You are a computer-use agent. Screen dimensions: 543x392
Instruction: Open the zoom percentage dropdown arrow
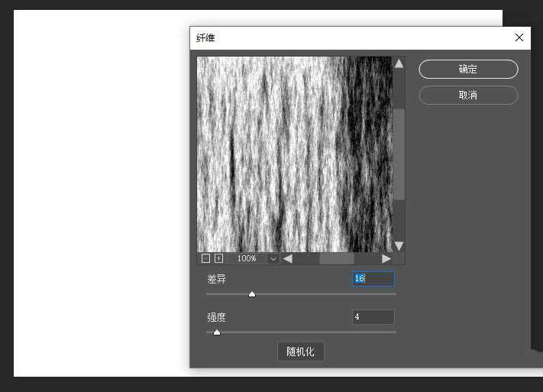[273, 259]
